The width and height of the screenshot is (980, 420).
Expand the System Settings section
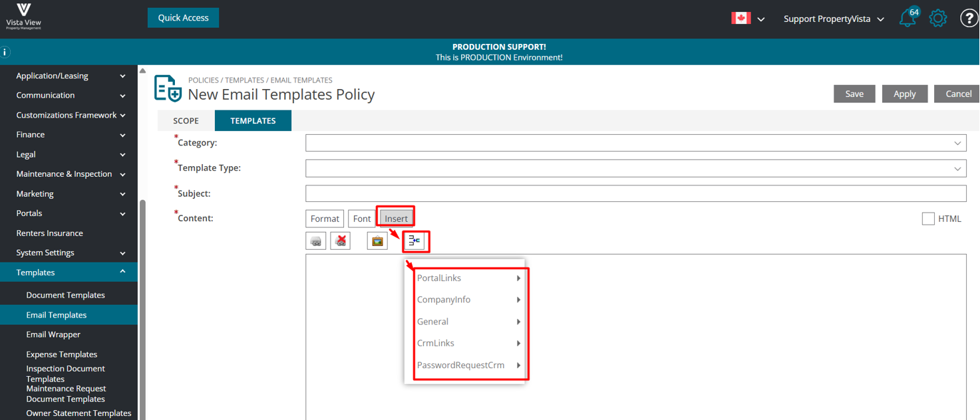69,253
